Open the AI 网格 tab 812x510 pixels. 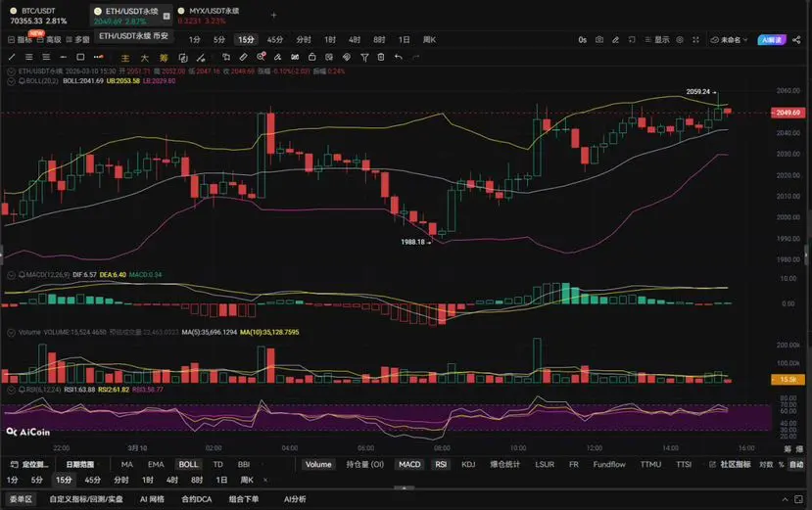(x=152, y=499)
